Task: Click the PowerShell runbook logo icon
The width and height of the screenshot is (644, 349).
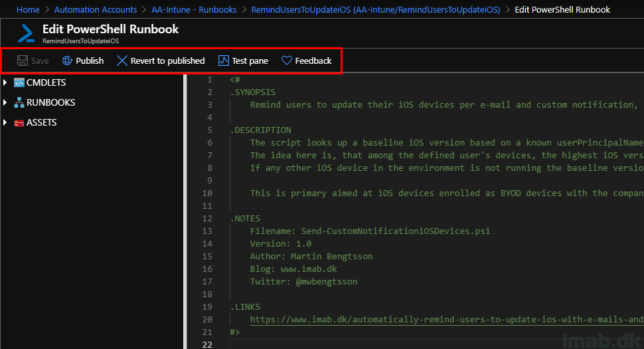Action: click(27, 33)
